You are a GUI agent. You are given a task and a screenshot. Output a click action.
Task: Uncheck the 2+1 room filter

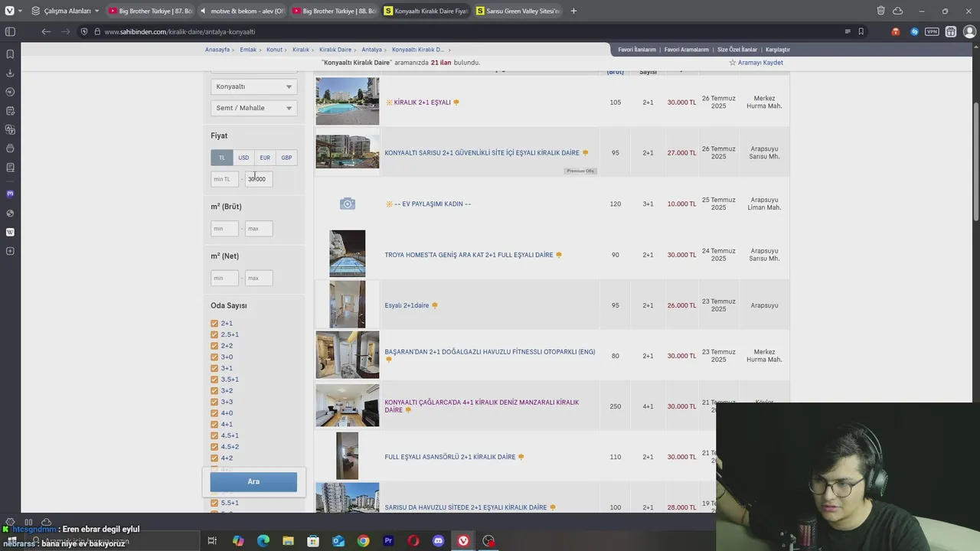214,324
